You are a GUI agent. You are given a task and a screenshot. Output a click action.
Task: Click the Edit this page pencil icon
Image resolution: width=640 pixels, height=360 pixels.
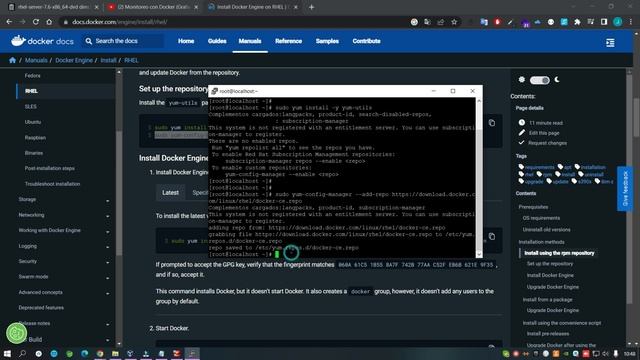[522, 133]
